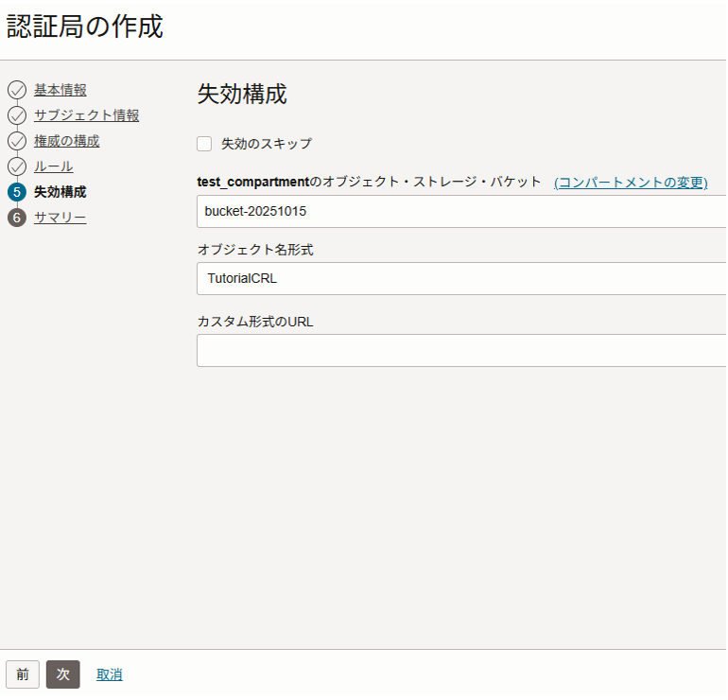Click the checkmark icon beside サブジェクト情報

point(16,115)
